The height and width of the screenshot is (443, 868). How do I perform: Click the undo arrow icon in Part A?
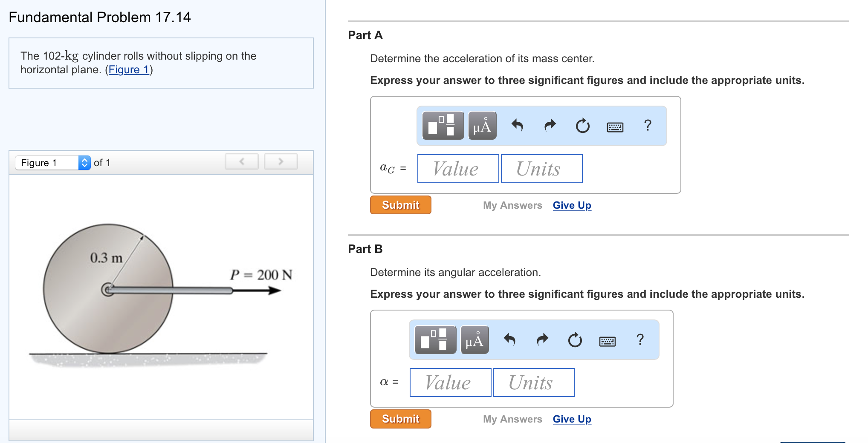tap(518, 126)
